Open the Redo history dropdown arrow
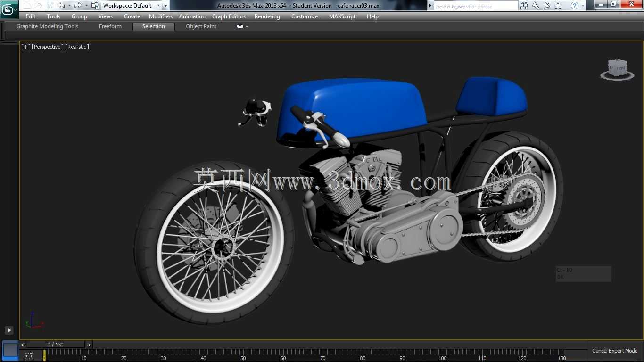The width and height of the screenshot is (644, 362). point(86,6)
